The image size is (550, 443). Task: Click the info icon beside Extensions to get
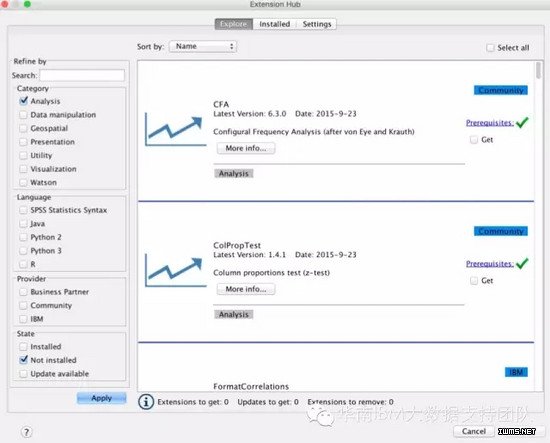coord(146,402)
